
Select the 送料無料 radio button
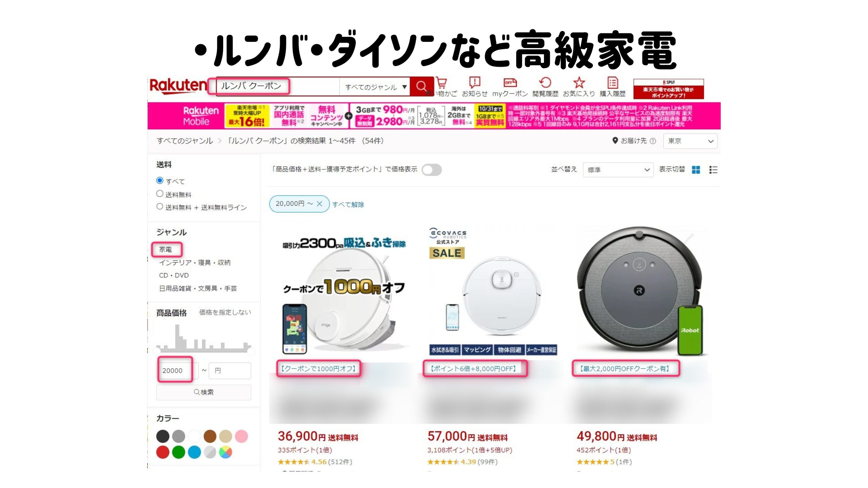click(x=160, y=194)
